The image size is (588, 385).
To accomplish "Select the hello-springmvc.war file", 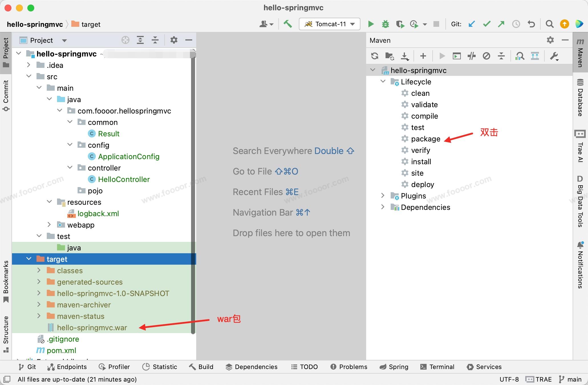I will [x=92, y=328].
